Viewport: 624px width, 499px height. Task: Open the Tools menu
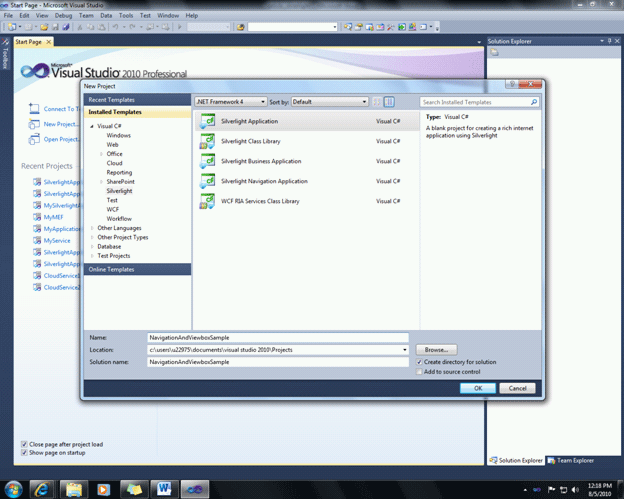(x=126, y=16)
